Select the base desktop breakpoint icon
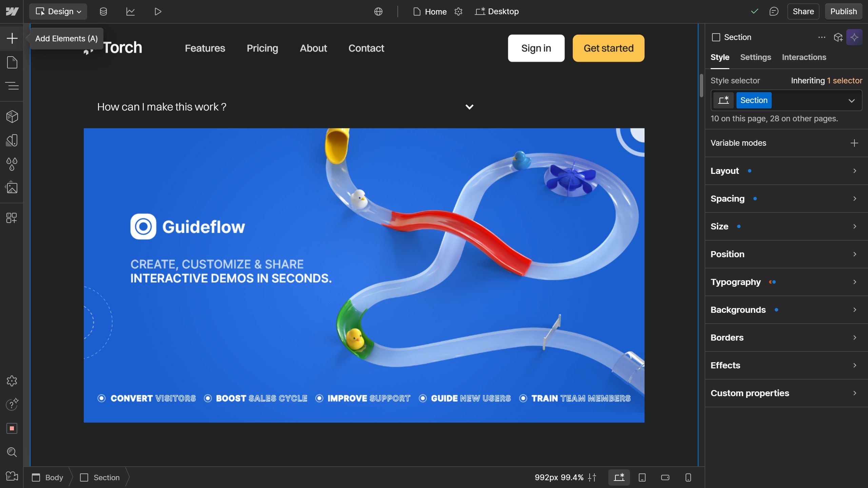The height and width of the screenshot is (488, 868). (619, 477)
